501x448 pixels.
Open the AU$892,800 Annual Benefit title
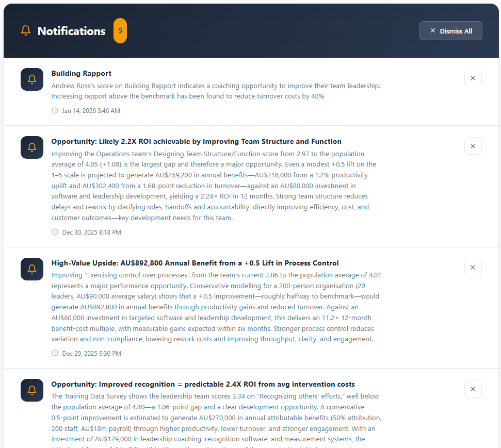[x=195, y=263]
